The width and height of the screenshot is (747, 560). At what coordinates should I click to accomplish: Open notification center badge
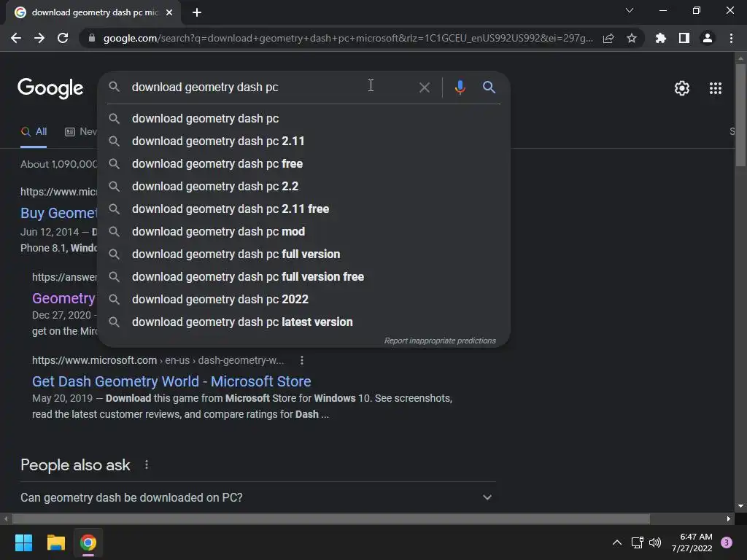point(727,542)
